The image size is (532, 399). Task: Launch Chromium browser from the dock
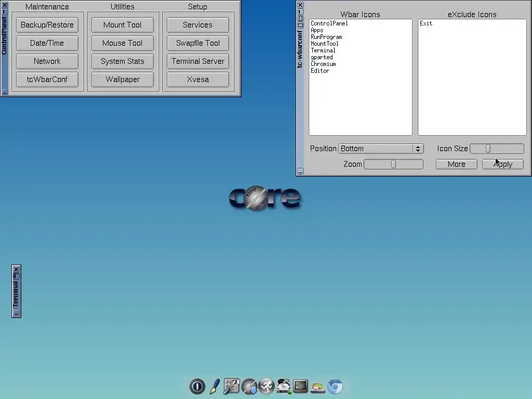point(335,387)
